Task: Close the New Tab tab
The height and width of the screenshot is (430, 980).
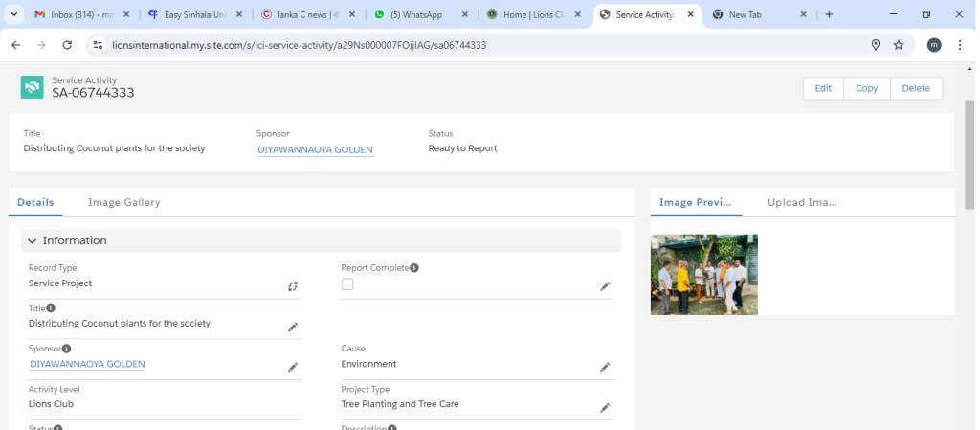Action: [x=804, y=14]
